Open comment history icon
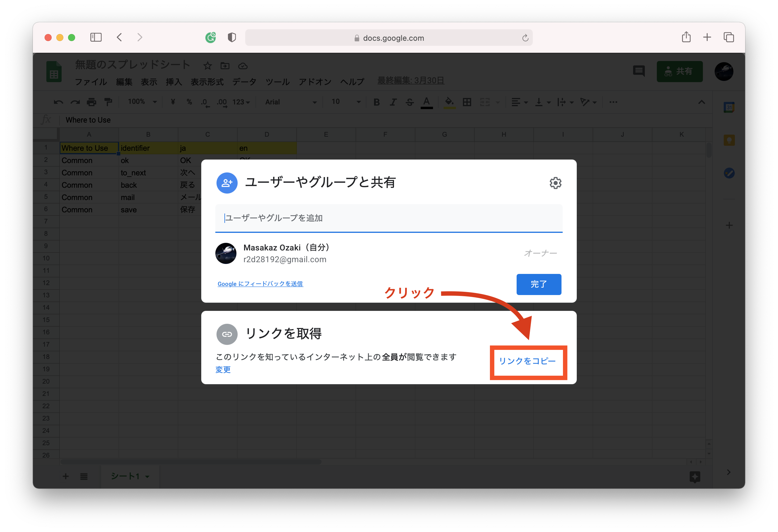The width and height of the screenshot is (778, 532). pyautogui.click(x=639, y=71)
